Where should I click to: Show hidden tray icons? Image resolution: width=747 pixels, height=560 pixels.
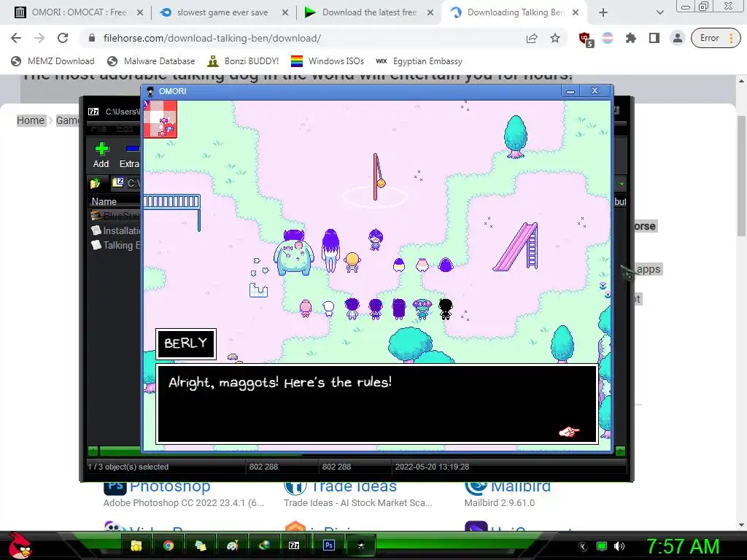(582, 547)
